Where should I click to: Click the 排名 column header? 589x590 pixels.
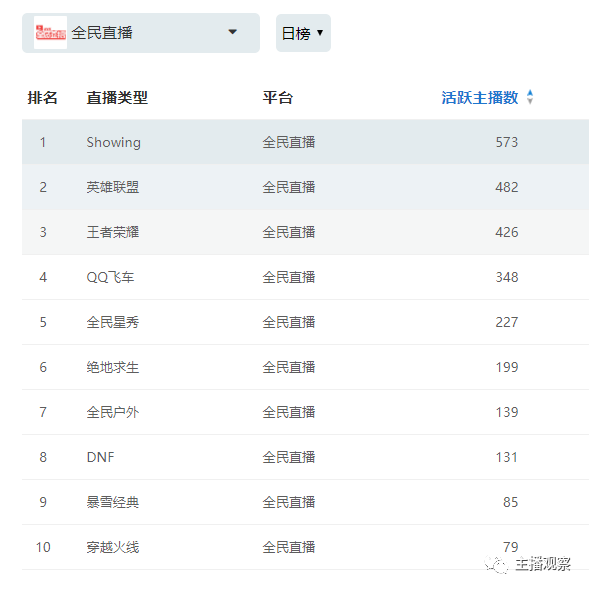click(43, 98)
